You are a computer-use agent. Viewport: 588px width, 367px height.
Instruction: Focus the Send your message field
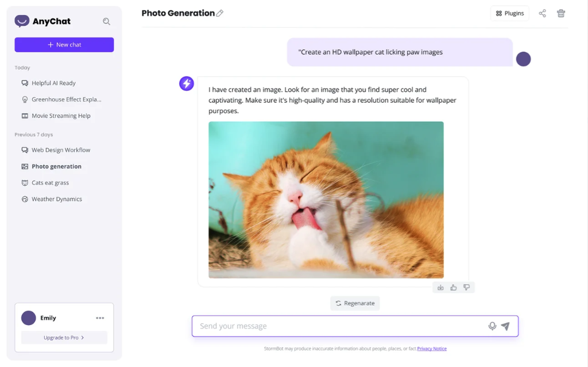tap(339, 326)
